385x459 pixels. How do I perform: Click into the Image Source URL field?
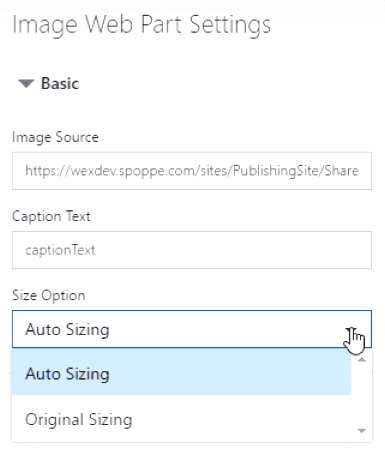(x=192, y=171)
